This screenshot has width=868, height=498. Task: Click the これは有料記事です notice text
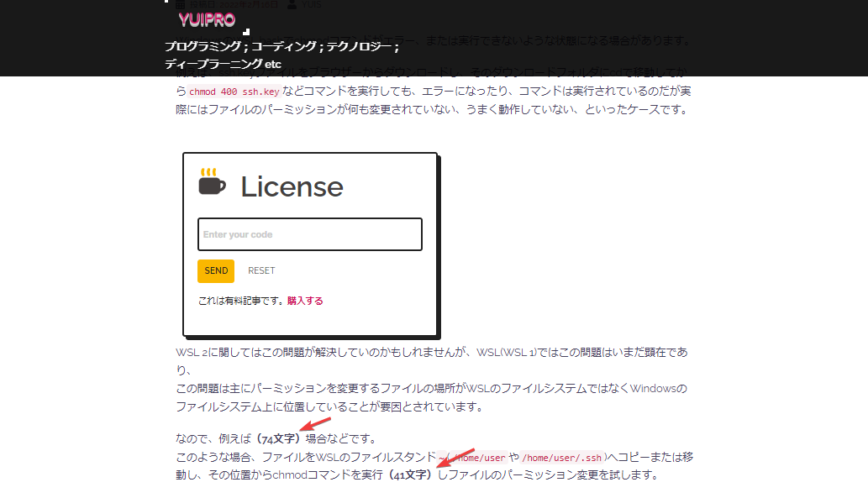[242, 300]
